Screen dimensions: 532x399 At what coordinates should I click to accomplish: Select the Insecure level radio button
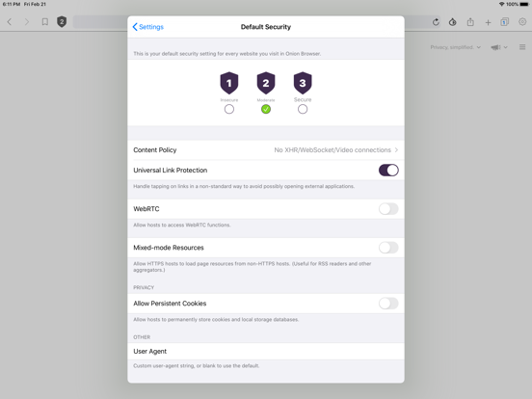(229, 109)
